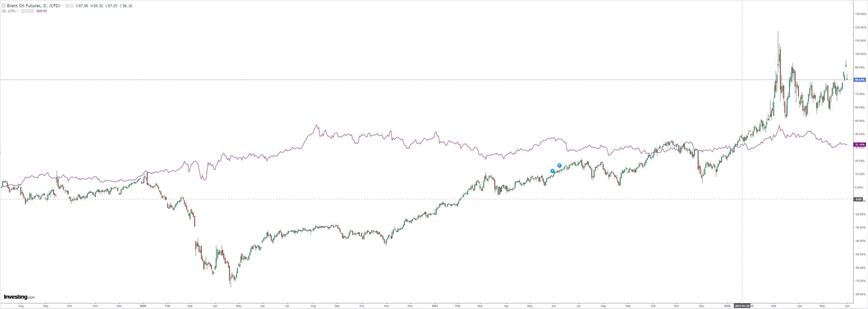This screenshot has width=868, height=309.
Task: Open Brent Oil Futures series settings icon
Action: point(72,6)
